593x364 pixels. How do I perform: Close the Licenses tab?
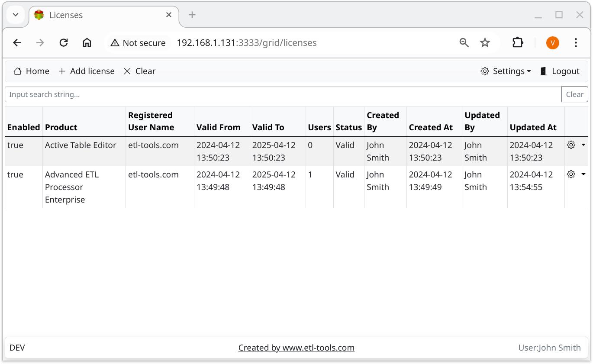pos(169,15)
